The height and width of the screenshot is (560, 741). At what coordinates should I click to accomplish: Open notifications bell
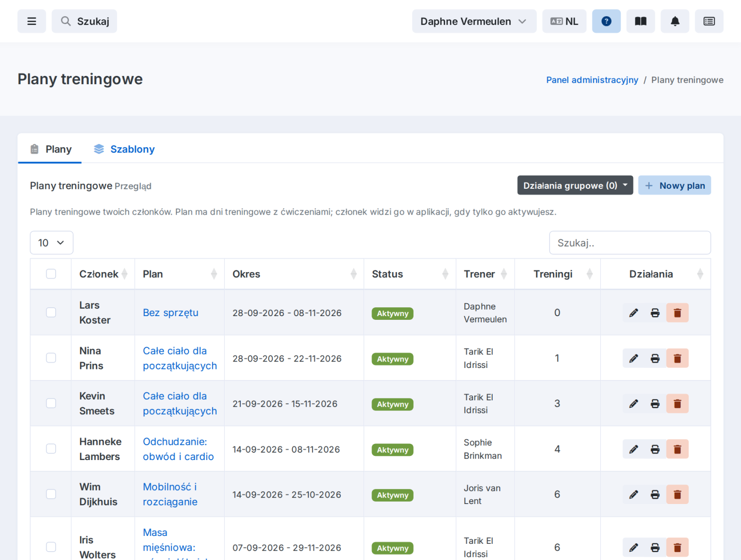coord(675,21)
